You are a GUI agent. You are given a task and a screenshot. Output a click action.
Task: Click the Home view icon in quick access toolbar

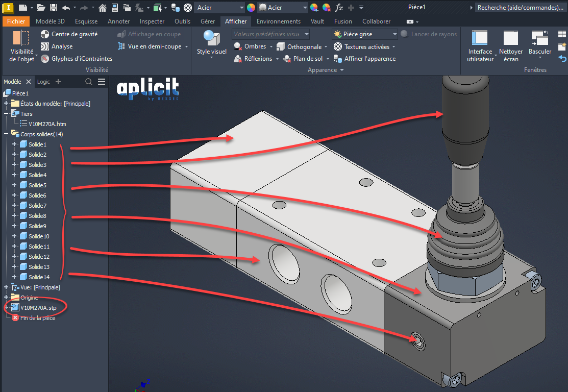tap(103, 8)
